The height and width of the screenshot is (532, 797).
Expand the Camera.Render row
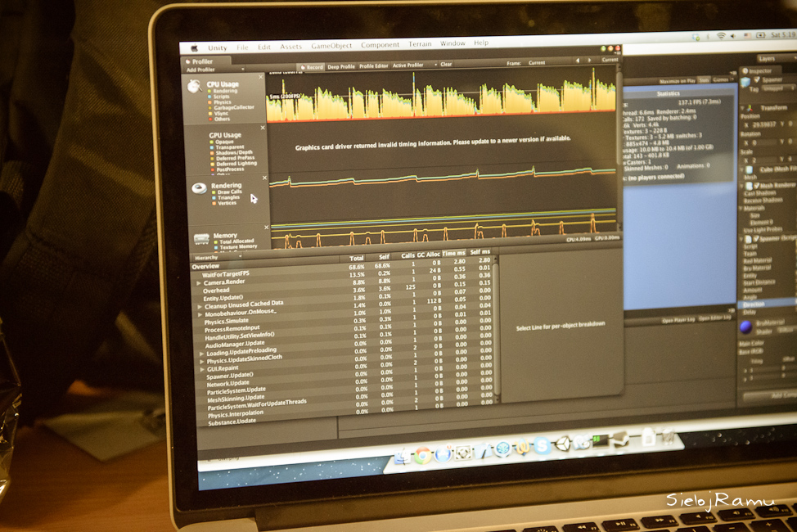coord(199,283)
